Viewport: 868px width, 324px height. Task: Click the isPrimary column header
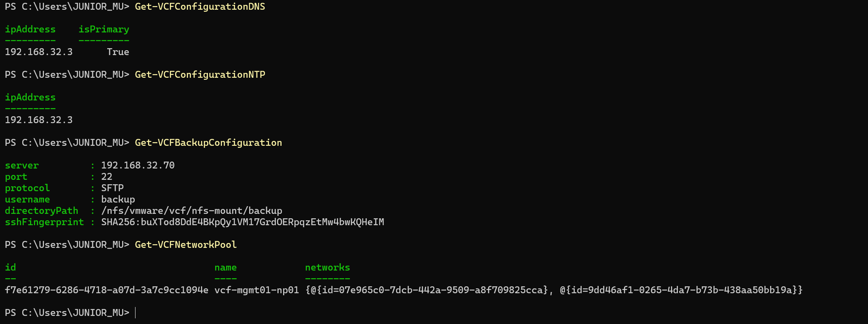click(104, 29)
